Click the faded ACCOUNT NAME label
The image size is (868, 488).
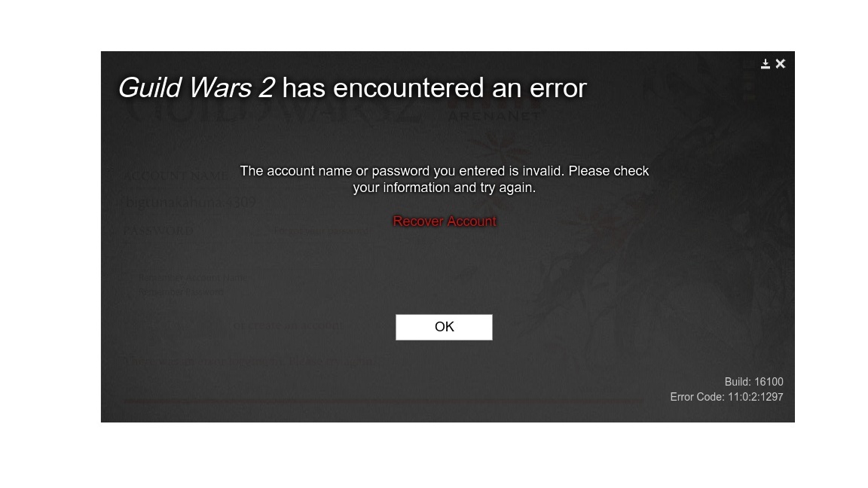pos(175,176)
